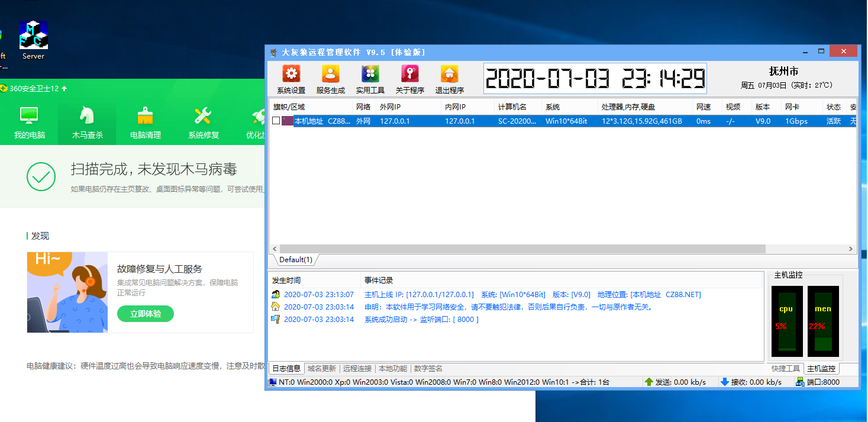Image resolution: width=868 pixels, height=422 pixels.
Task: Switch to the 远程连接 tab
Action: (357, 368)
